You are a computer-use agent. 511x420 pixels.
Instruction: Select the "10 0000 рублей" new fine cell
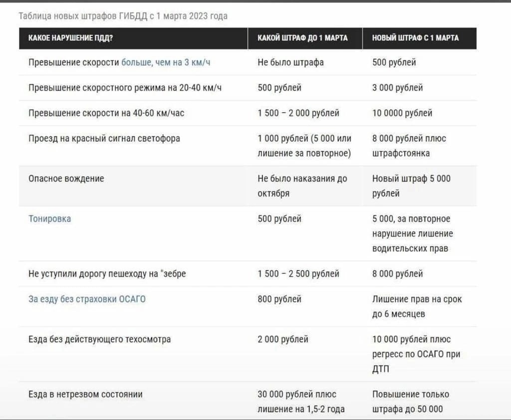402,113
